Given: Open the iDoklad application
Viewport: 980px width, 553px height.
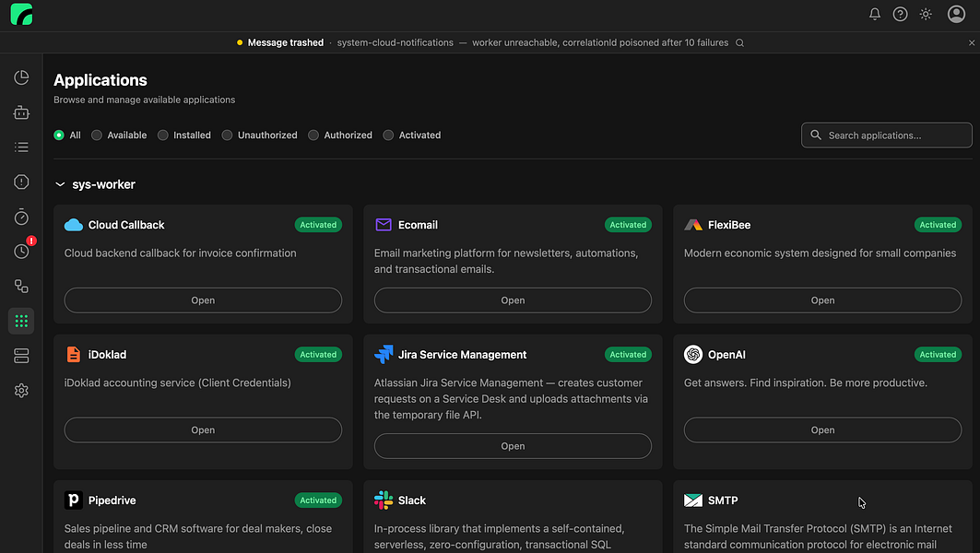Looking at the screenshot, I should [x=203, y=429].
